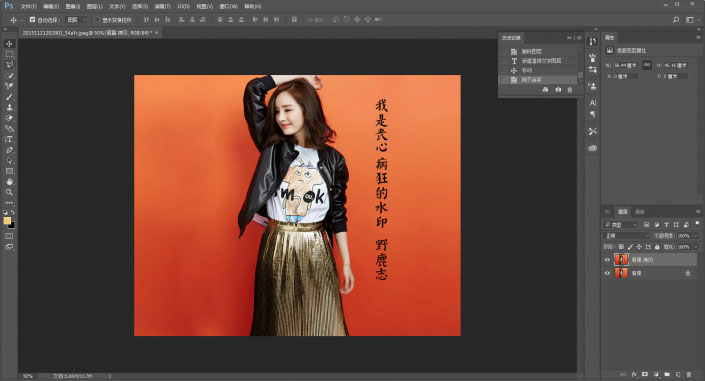Click the foreground color swatch
The height and width of the screenshot is (381, 705).
[7, 221]
